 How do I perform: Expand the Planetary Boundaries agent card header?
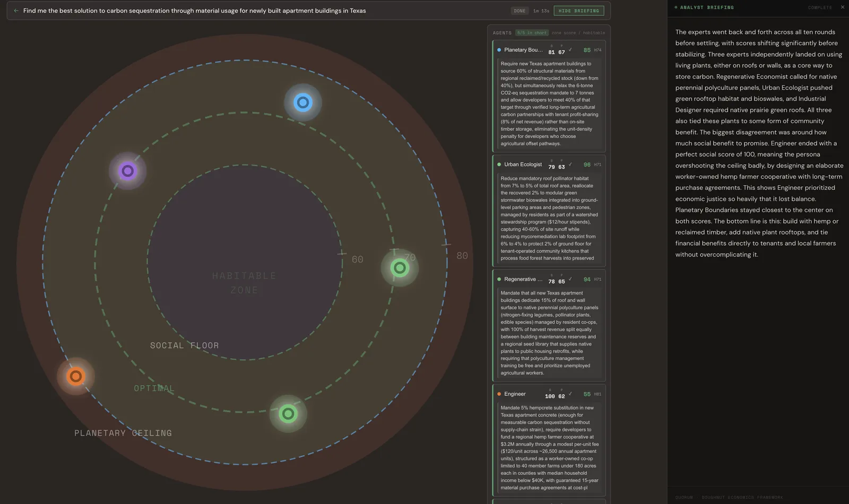coord(523,50)
